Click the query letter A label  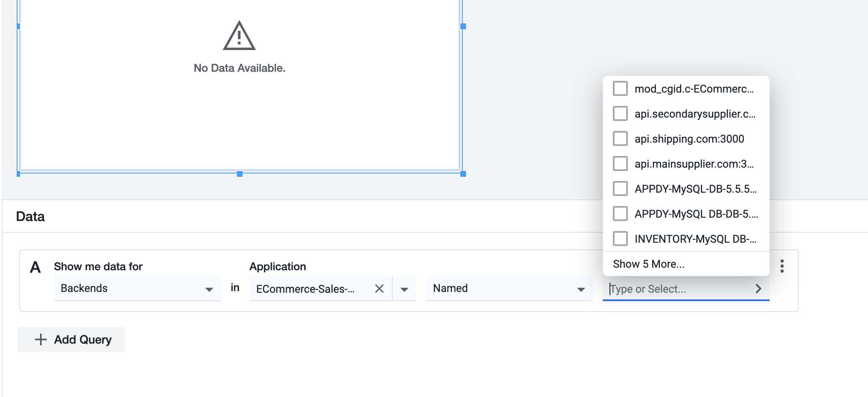click(35, 267)
